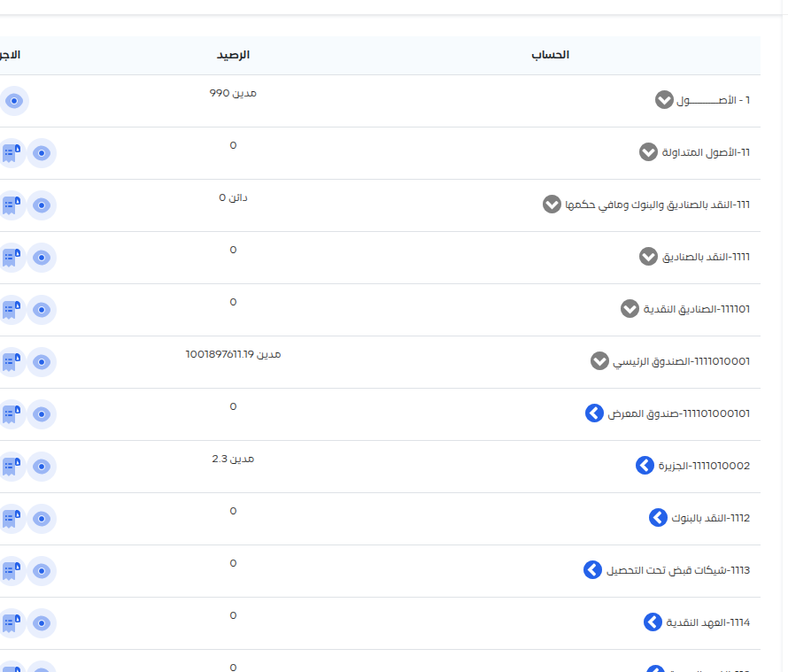Open ledger statement for 11-الأصول المتداولة

point(11,153)
